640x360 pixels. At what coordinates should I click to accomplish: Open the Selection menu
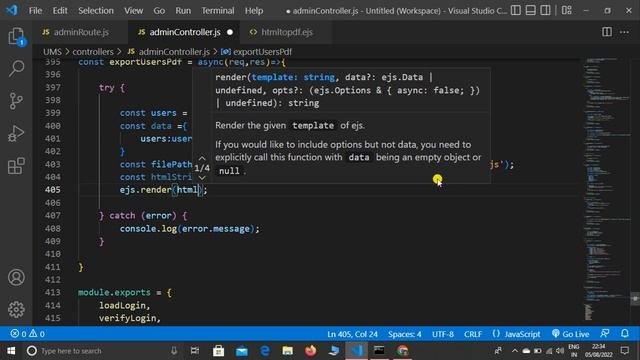pyautogui.click(x=96, y=11)
